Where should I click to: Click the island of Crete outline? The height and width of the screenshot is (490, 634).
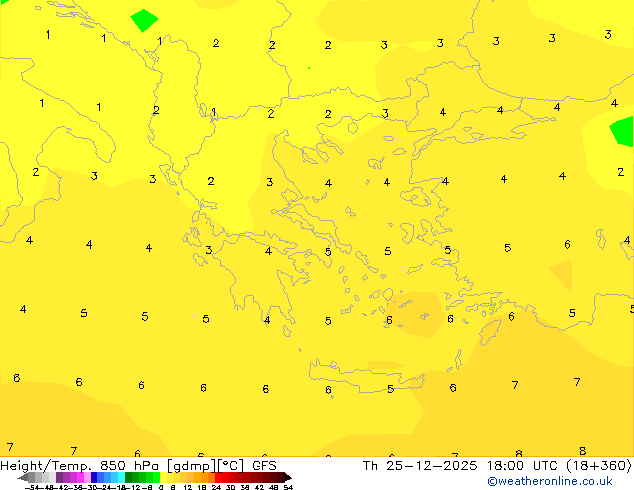coord(367,376)
